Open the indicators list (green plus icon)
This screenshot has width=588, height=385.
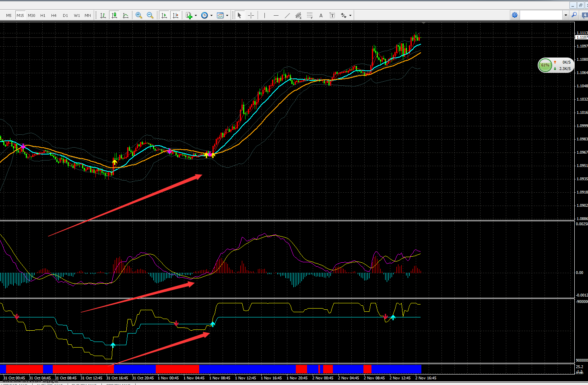coord(189,15)
